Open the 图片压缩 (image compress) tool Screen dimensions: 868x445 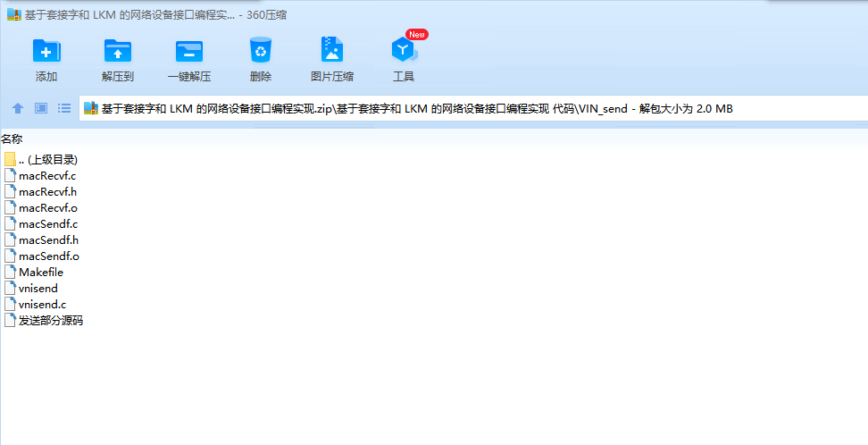332,50
